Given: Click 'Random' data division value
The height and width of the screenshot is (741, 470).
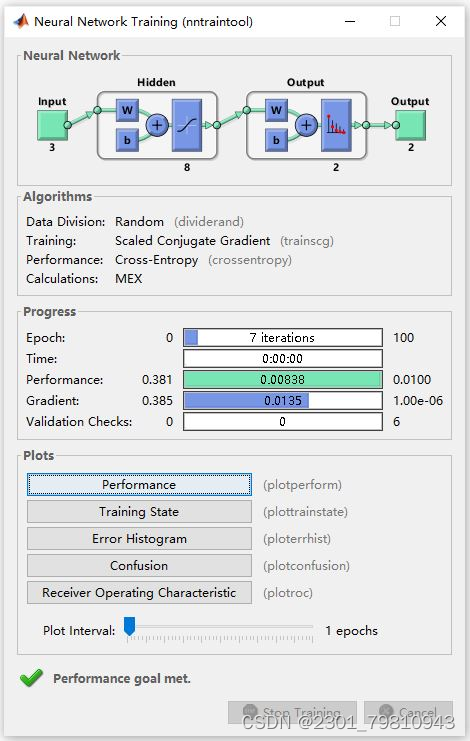Looking at the screenshot, I should 139,222.
